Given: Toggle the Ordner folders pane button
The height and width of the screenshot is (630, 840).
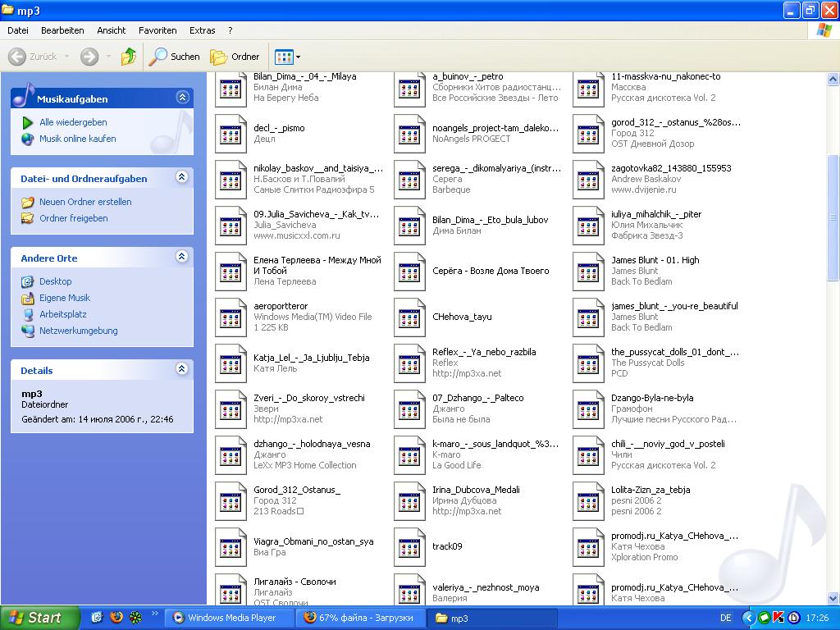Looking at the screenshot, I should click(235, 57).
